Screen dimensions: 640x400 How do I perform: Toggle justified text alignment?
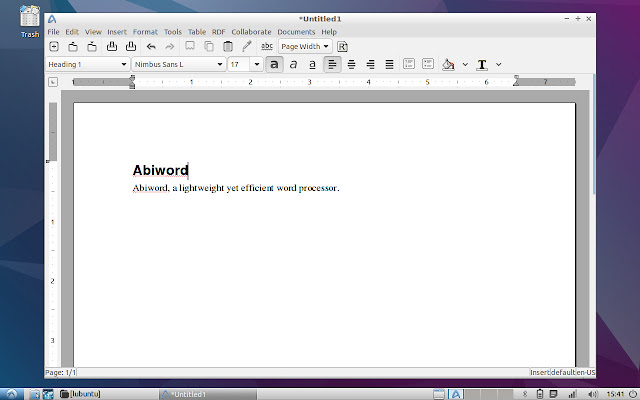tap(389, 64)
